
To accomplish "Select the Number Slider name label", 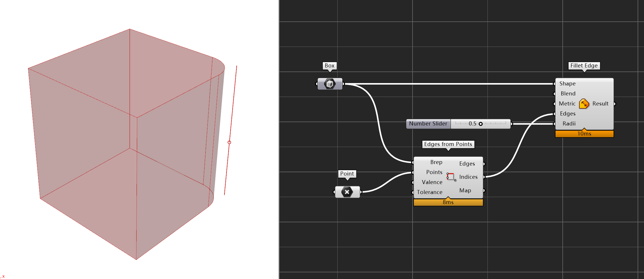I will coord(428,124).
